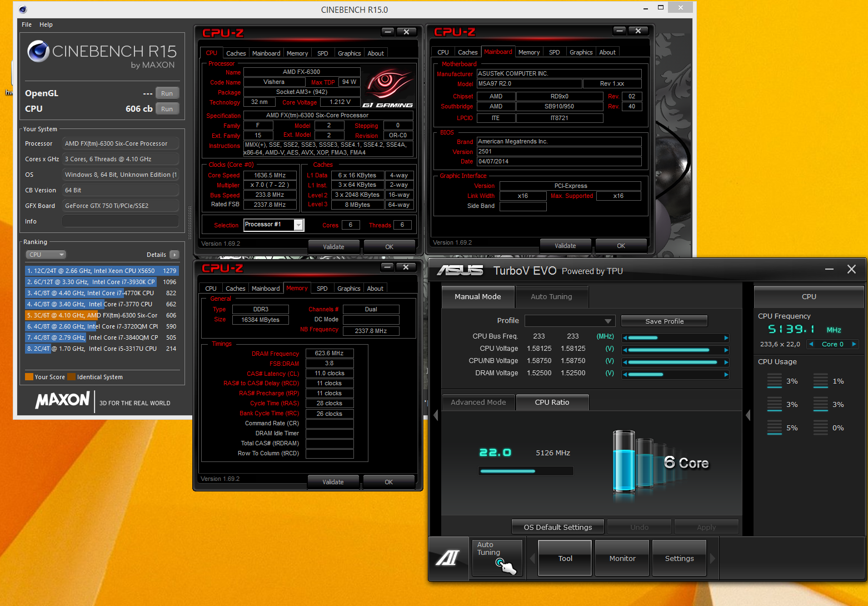Increase CPU/NB Voltage with right arrow
This screenshot has width=868, height=606.
[x=726, y=362]
